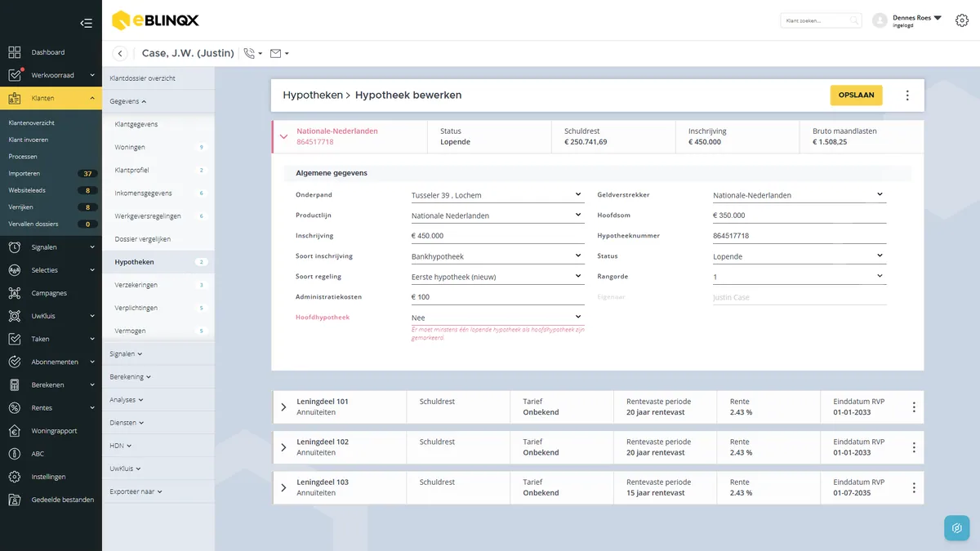Open the settings gear in top bar
The height and width of the screenshot is (551, 980).
tap(962, 20)
